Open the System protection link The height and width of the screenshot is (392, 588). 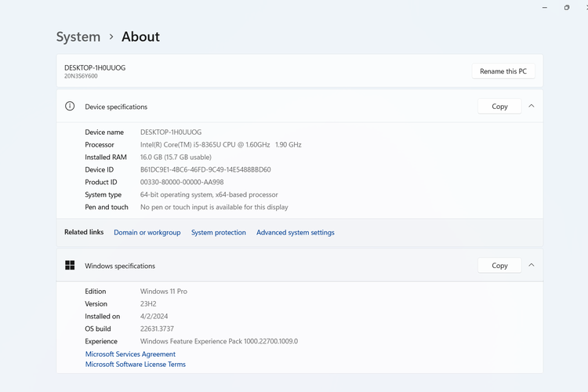(219, 233)
